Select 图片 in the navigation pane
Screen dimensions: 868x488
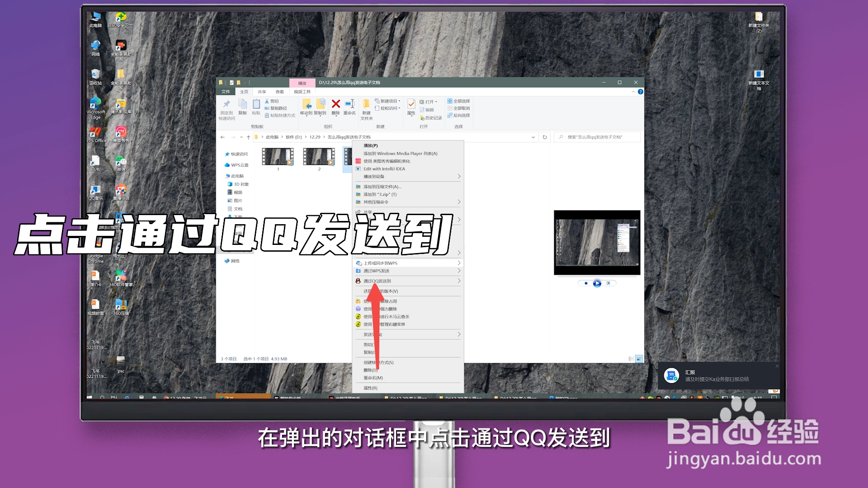tap(235, 201)
